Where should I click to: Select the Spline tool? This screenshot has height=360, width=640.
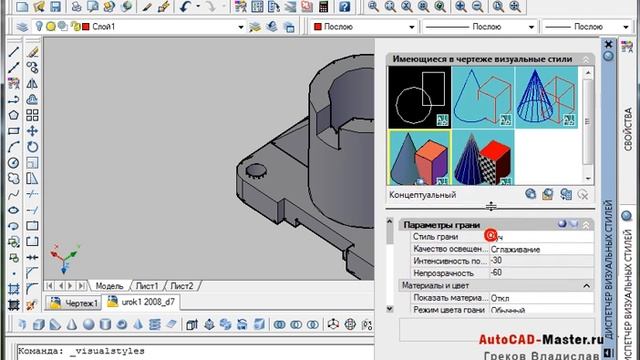tap(13, 194)
